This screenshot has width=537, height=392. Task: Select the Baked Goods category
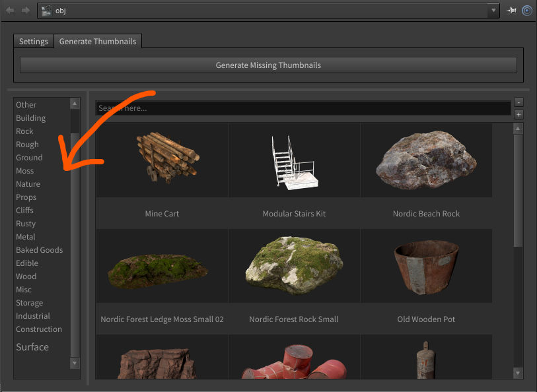click(x=40, y=250)
